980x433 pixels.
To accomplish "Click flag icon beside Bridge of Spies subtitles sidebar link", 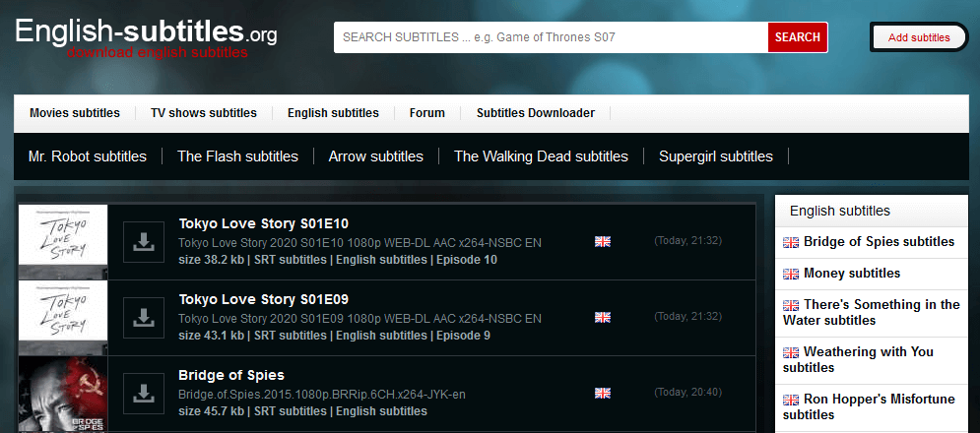I will pos(791,242).
